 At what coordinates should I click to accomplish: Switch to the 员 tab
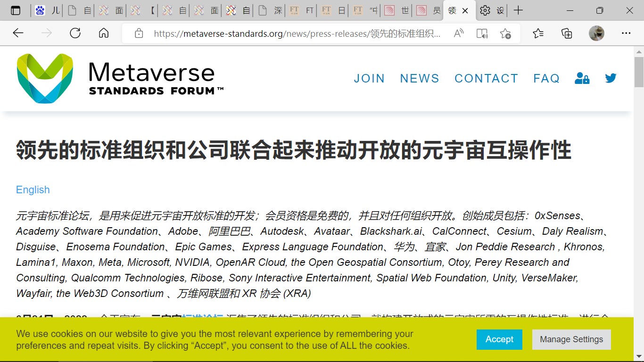click(x=429, y=10)
